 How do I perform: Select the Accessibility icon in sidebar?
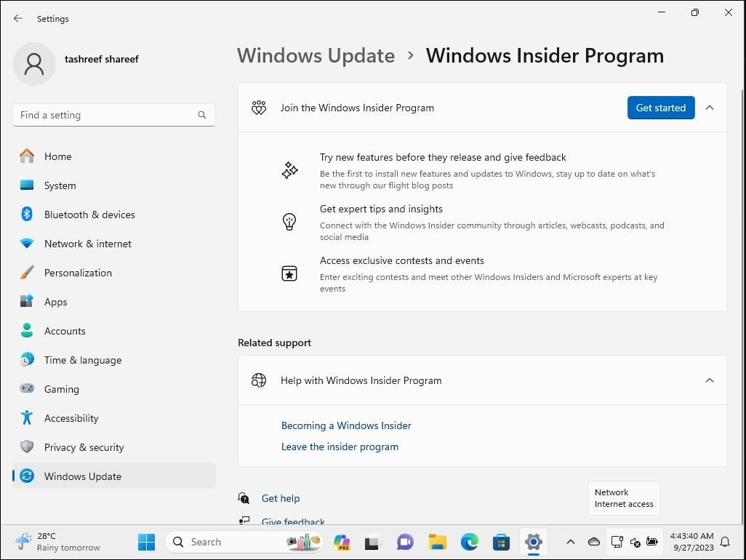(27, 418)
